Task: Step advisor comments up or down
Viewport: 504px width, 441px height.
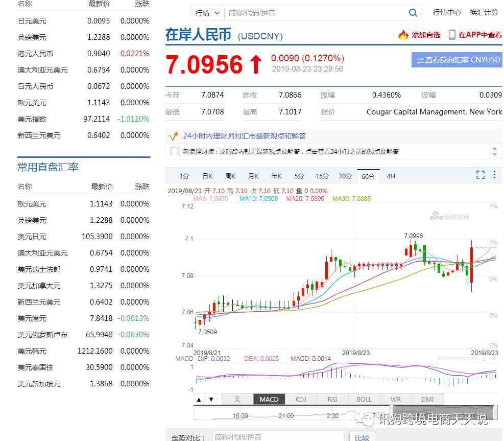Action: pos(494,151)
